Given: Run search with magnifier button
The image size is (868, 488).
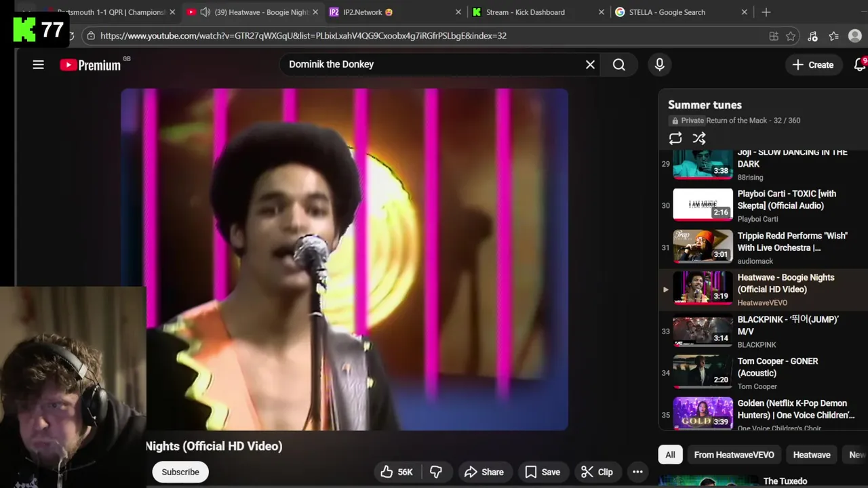Looking at the screenshot, I should [x=618, y=64].
